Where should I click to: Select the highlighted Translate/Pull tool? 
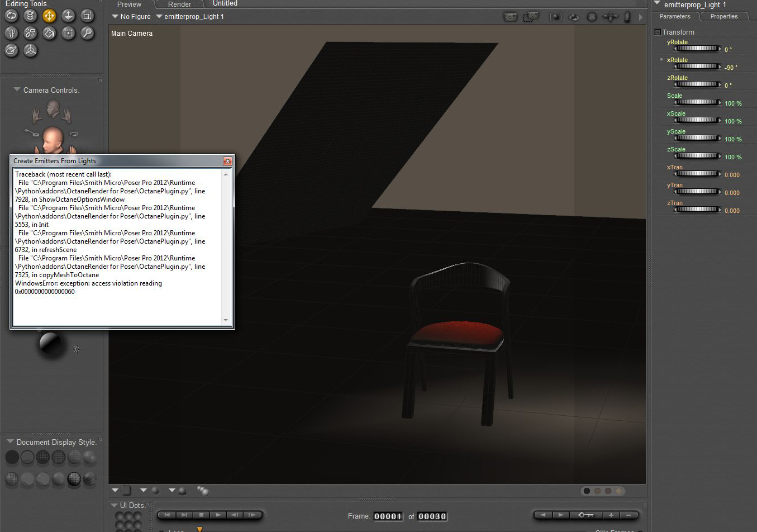pyautogui.click(x=49, y=16)
